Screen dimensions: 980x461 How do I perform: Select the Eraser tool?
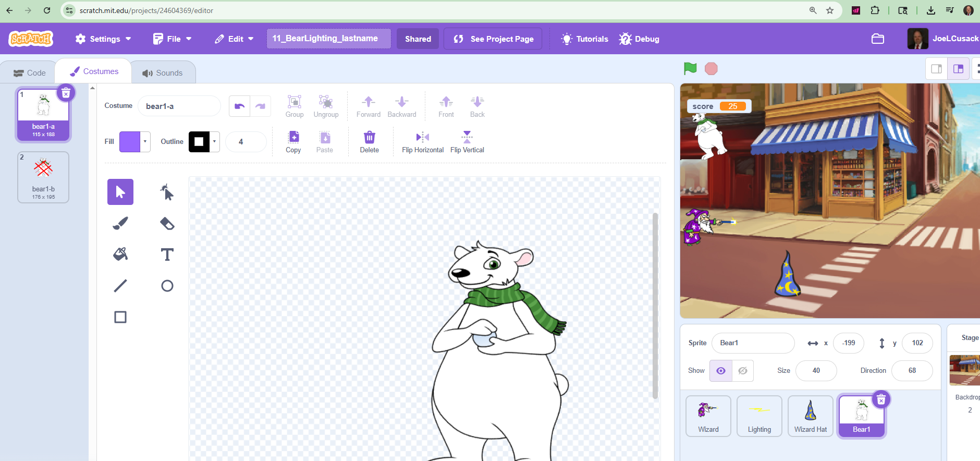(167, 223)
